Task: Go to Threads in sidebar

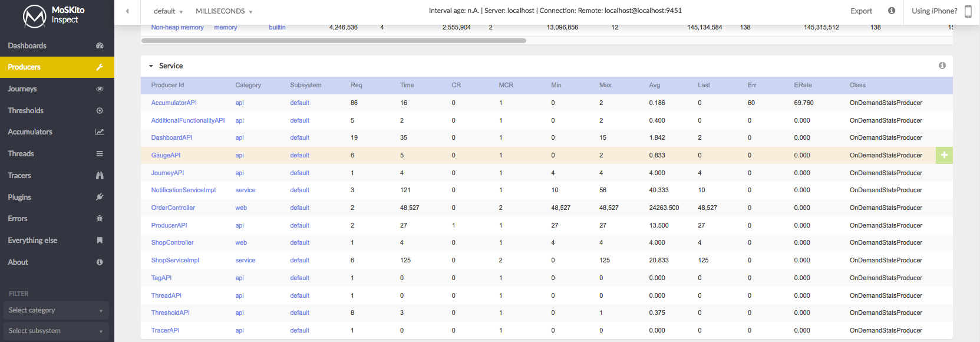Action: [x=57, y=154]
